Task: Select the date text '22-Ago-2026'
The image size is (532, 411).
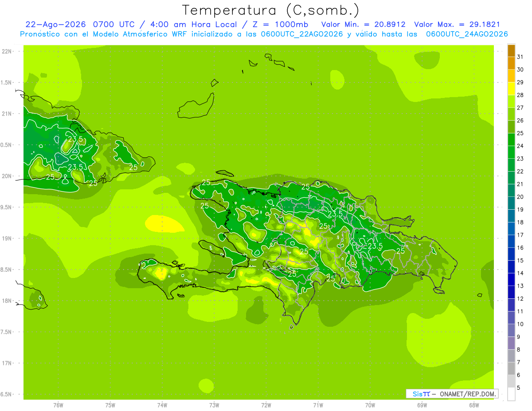Action: coord(55,24)
